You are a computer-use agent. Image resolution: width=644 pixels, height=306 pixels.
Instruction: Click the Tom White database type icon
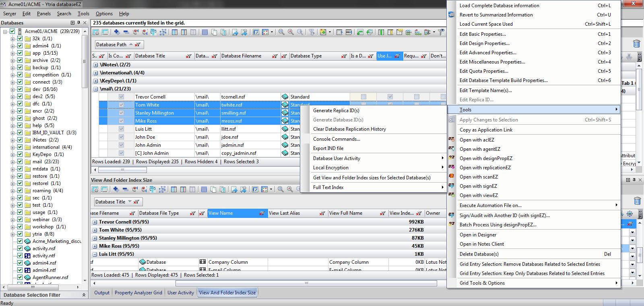pyautogui.click(x=285, y=105)
